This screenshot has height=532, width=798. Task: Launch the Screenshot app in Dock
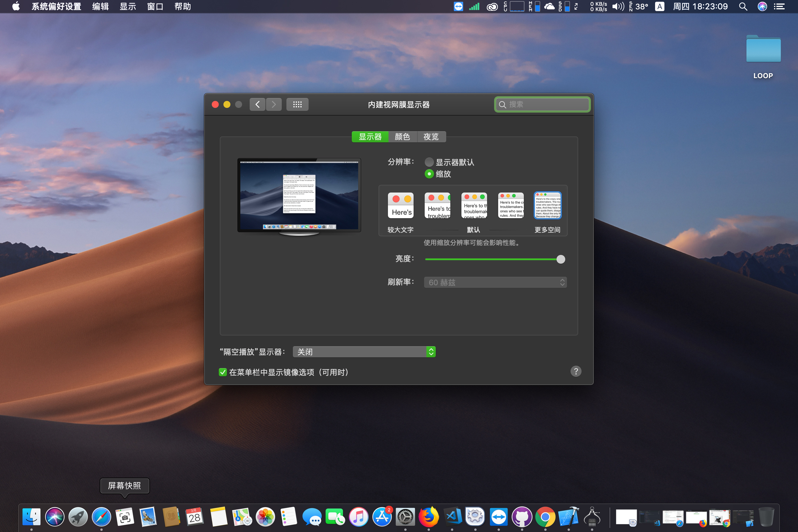tap(125, 517)
